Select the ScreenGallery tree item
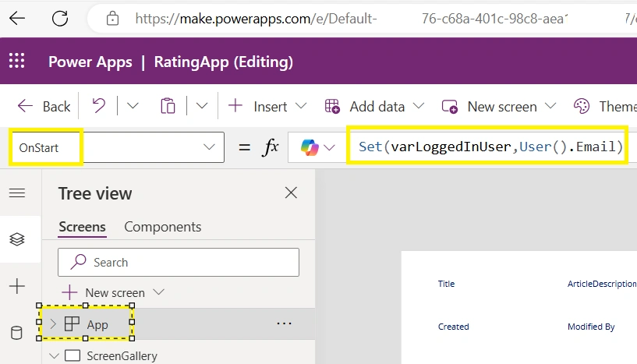This screenshot has height=364, width=637. click(122, 356)
